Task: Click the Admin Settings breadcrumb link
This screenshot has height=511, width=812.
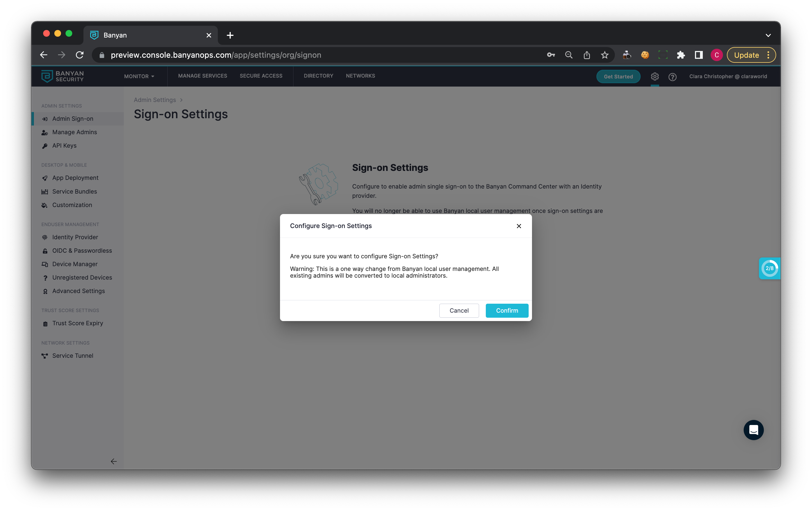Action: [x=155, y=100]
